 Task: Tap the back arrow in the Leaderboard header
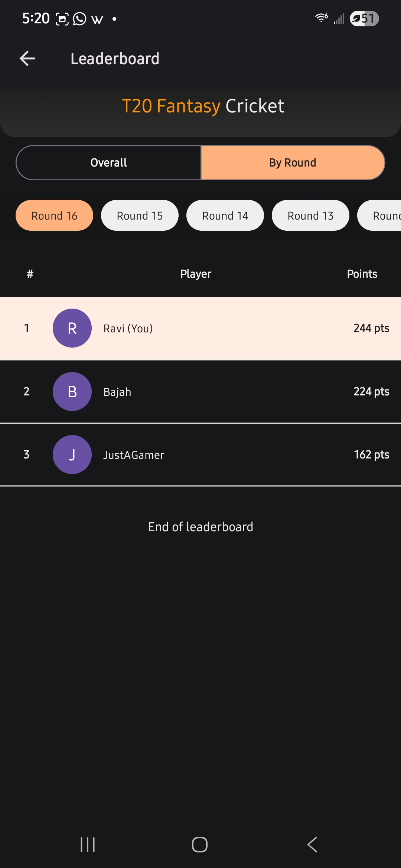[x=27, y=59]
